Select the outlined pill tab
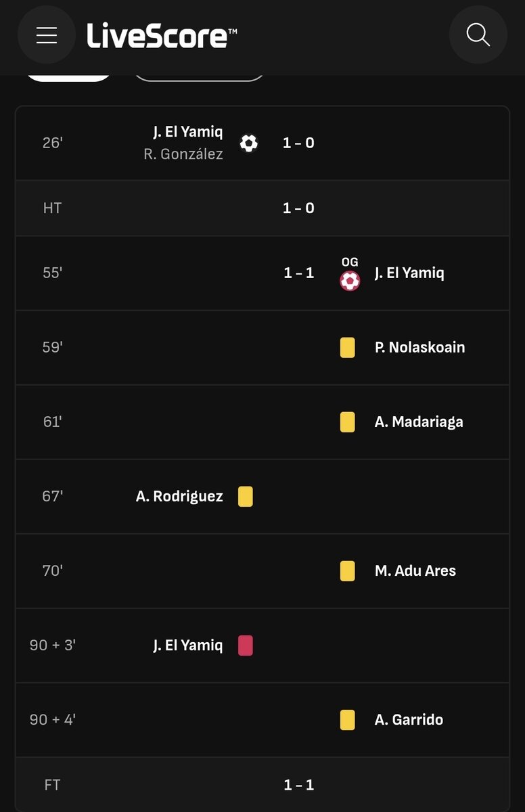 click(x=199, y=76)
